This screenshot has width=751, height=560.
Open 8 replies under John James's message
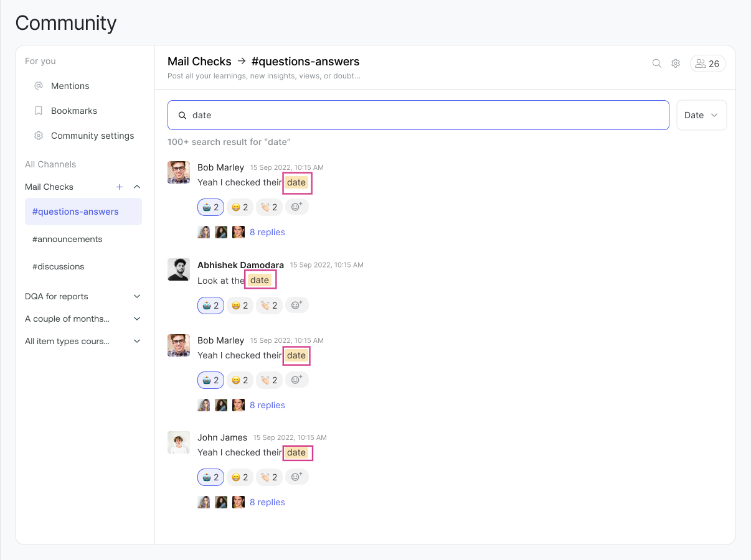[267, 502]
